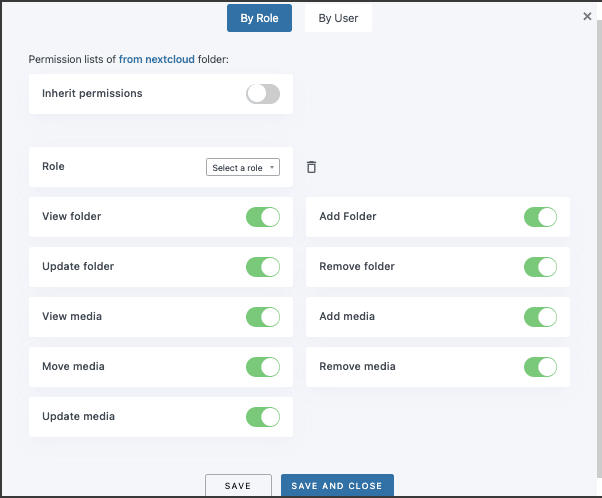
Task: Toggle the Remove media switch
Action: [540, 367]
